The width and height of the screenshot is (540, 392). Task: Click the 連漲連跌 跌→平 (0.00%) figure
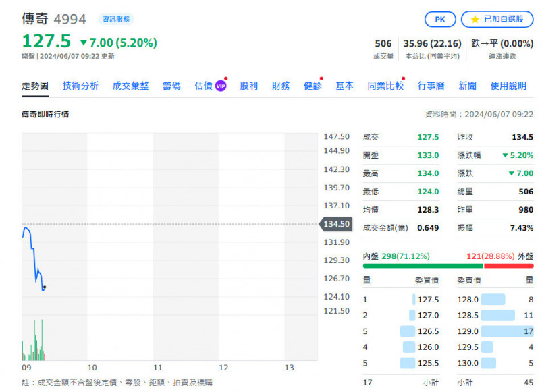tap(502, 44)
